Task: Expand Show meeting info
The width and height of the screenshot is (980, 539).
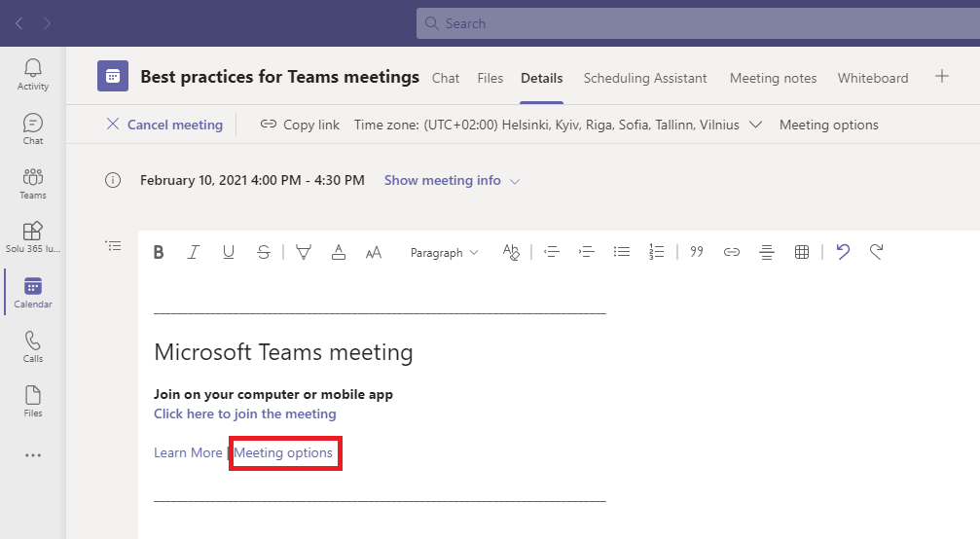Action: 452,180
